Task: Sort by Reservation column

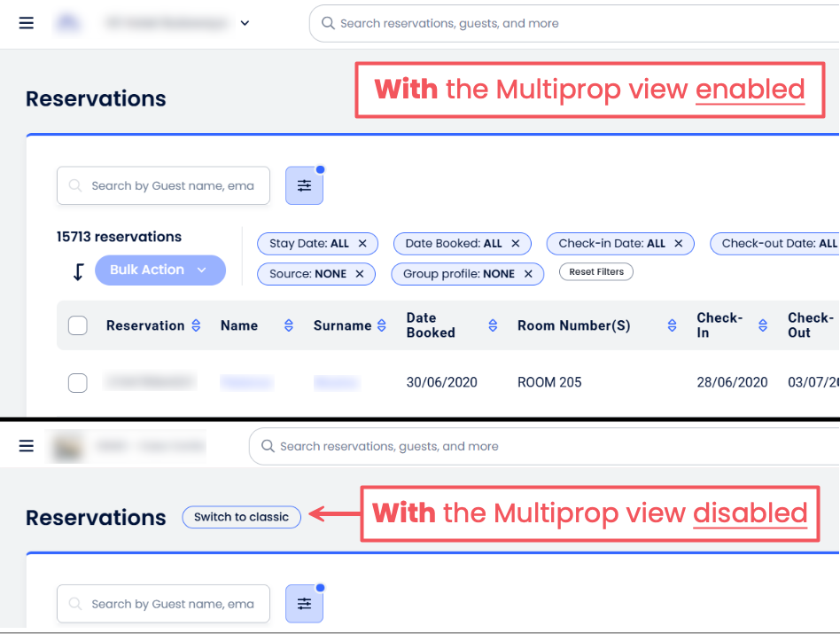Action: point(197,325)
